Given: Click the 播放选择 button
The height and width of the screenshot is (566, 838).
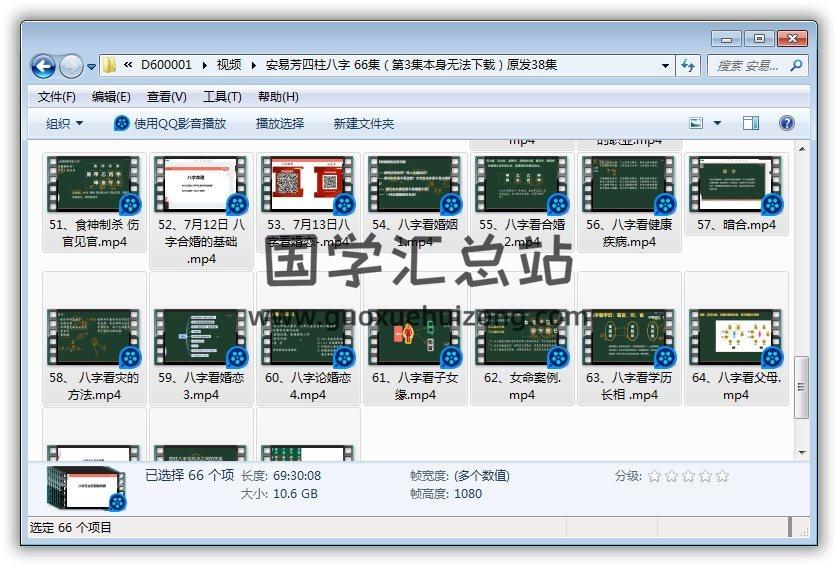Looking at the screenshot, I should (x=280, y=123).
